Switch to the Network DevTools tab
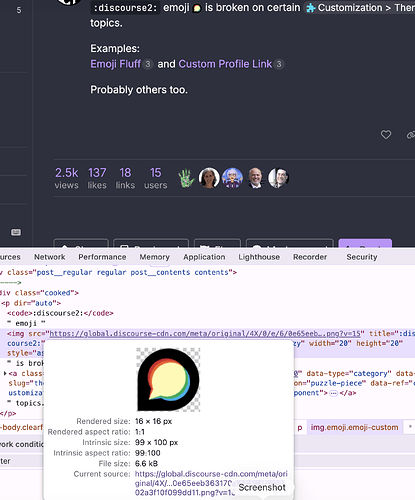This screenshot has height=500, width=415. [50, 257]
